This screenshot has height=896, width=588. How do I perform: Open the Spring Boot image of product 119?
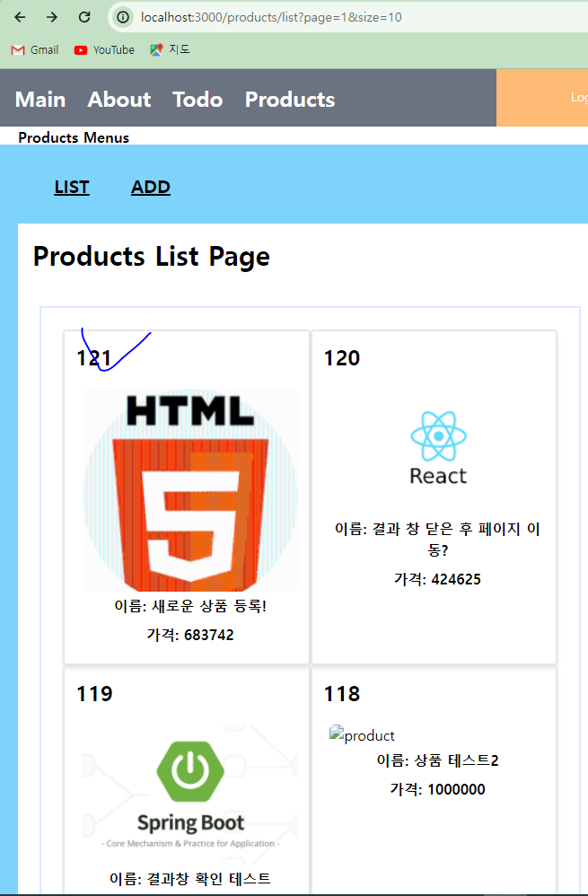point(190,793)
